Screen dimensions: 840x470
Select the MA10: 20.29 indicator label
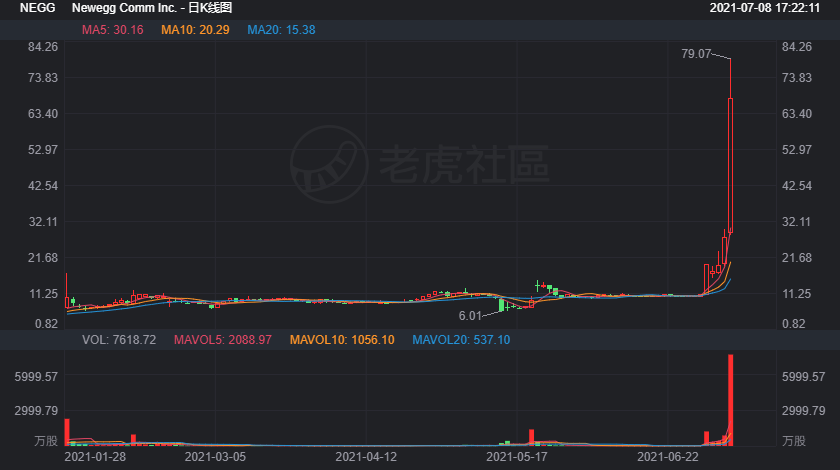(x=195, y=30)
